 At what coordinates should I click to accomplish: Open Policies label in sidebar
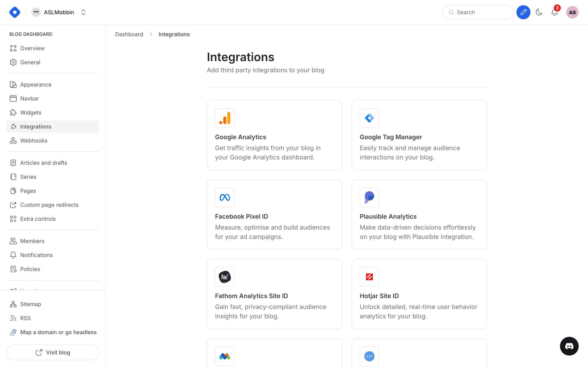point(30,269)
